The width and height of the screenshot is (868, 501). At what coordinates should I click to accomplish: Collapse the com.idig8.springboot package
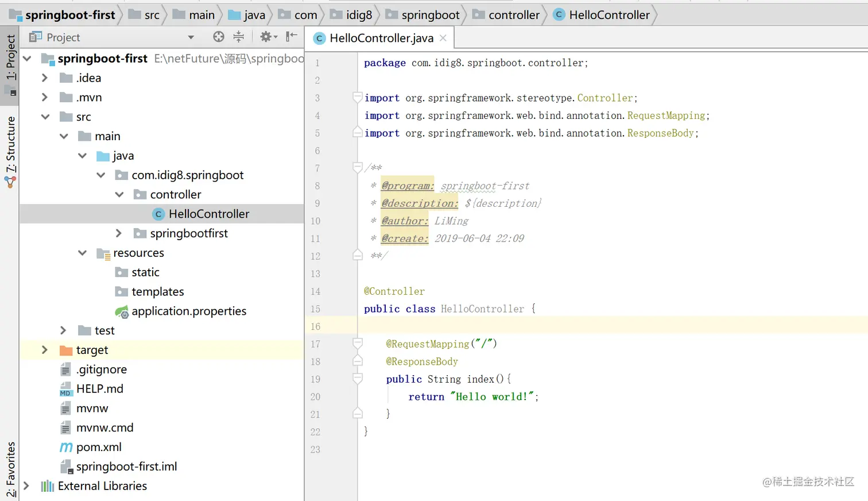click(x=101, y=175)
